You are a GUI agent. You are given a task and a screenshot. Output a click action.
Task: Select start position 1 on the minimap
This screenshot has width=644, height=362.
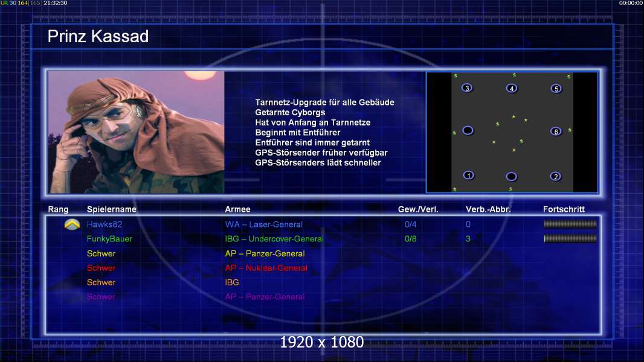pos(469,176)
